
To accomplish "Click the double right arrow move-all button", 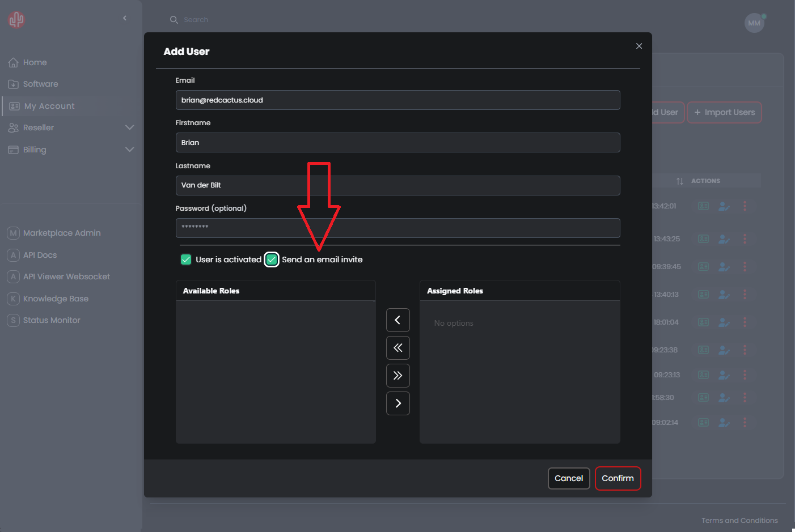I will (397, 376).
